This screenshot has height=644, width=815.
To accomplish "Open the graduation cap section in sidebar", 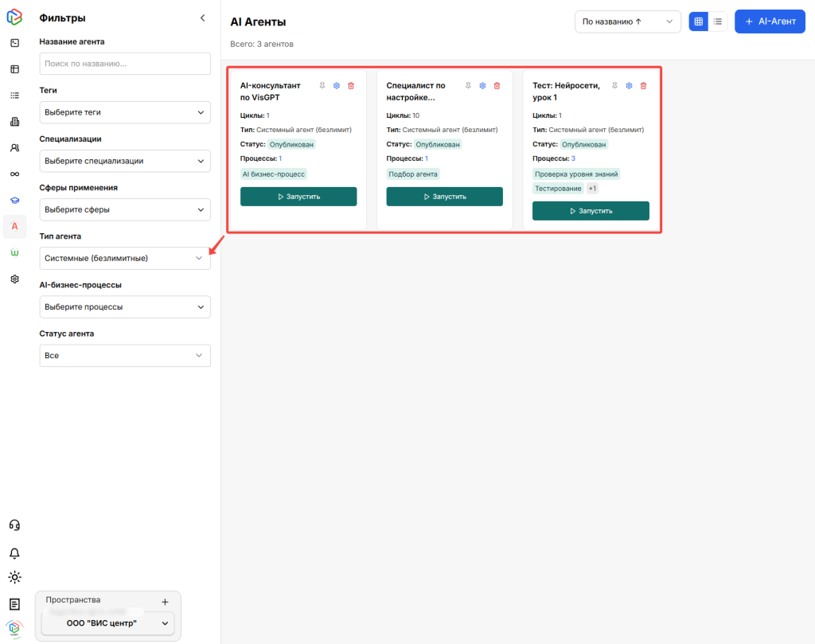I will pyautogui.click(x=14, y=201).
